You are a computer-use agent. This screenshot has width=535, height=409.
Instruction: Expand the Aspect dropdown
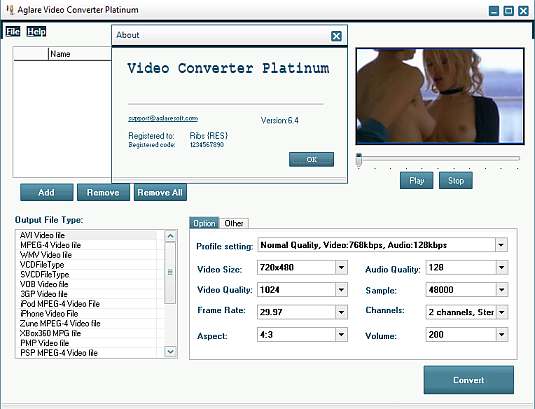tap(341, 335)
